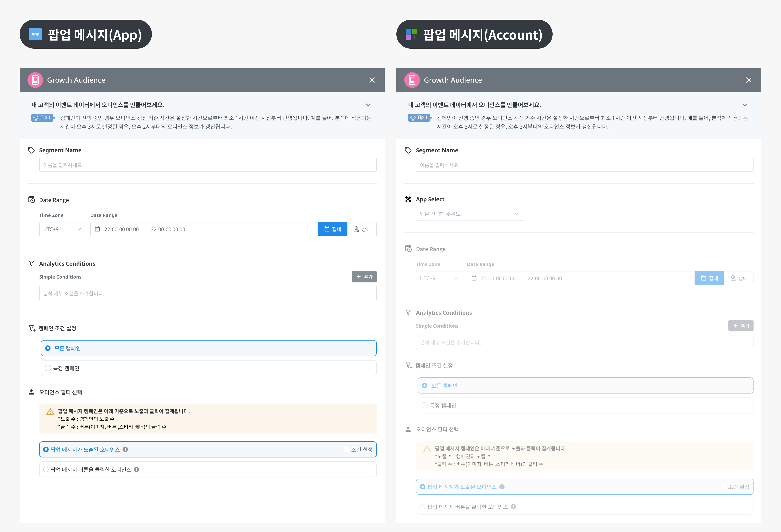Click the Tip 1 badge in the App panel
Viewport: 781px width, 532px height.
click(x=43, y=118)
